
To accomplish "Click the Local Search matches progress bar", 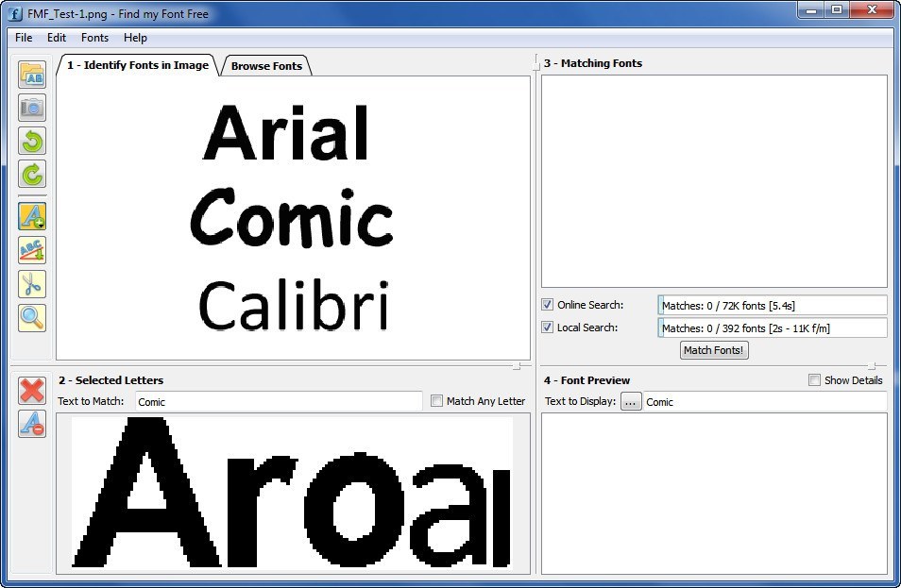I will [773, 328].
